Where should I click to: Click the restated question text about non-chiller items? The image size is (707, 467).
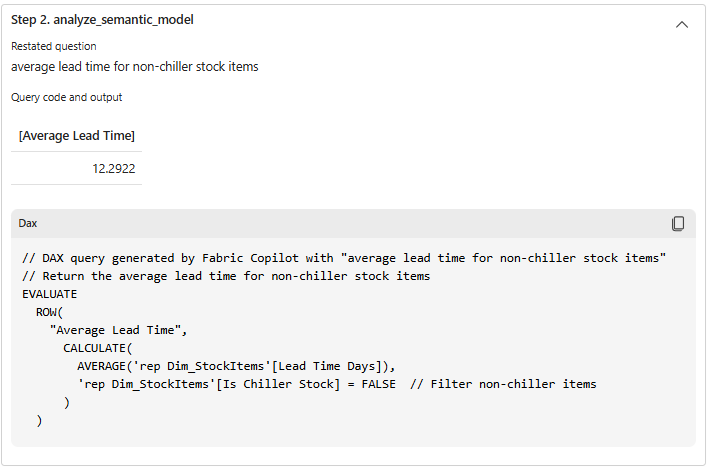[135, 66]
